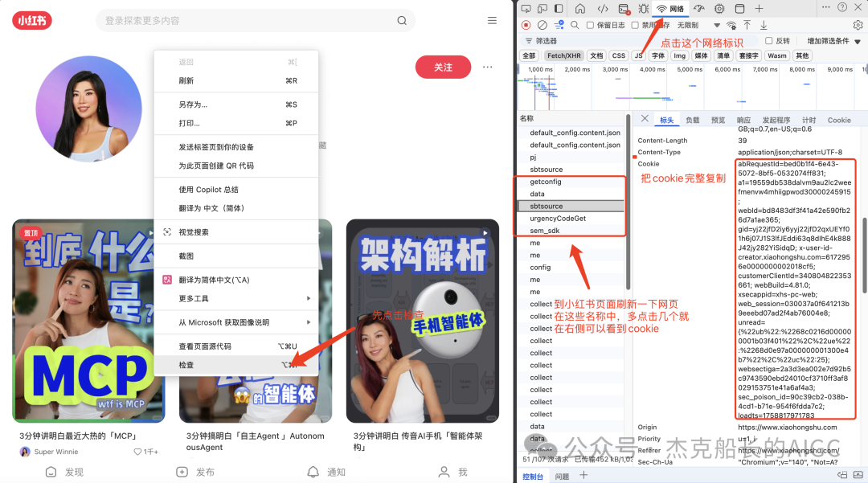The height and width of the screenshot is (483, 868).
Task: Open the 发布 bottom navigation item
Action: pyautogui.click(x=194, y=472)
